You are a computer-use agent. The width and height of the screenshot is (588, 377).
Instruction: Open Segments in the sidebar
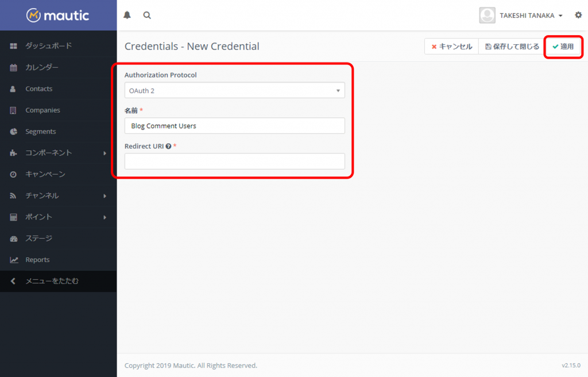40,132
